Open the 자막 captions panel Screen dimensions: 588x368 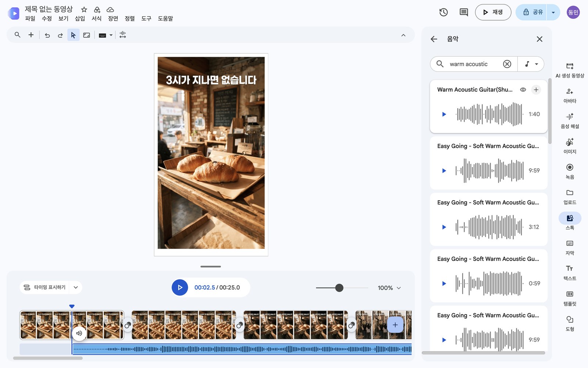pos(570,247)
